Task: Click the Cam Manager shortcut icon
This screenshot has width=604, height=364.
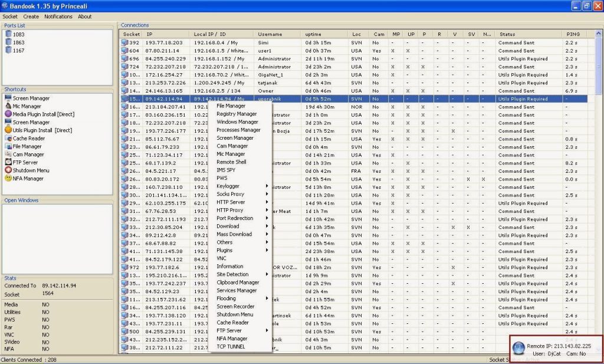Action: click(8, 154)
